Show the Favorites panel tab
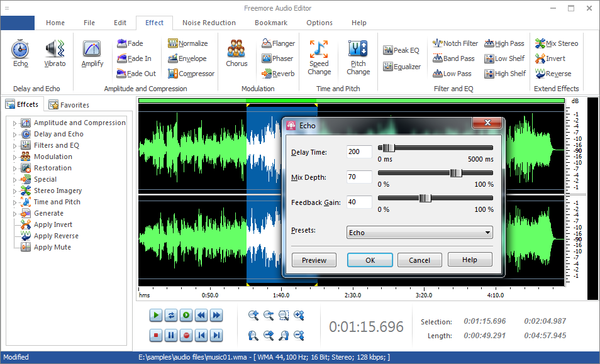Screen dimensions: 600x364 point(69,105)
